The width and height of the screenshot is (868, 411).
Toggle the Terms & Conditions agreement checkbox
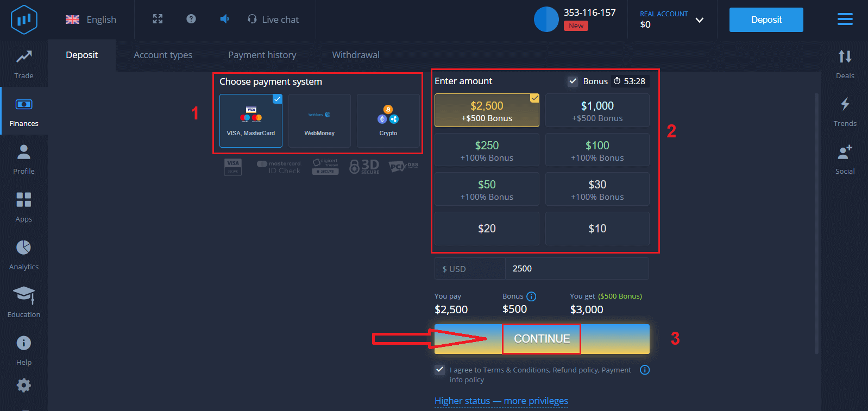tap(440, 370)
